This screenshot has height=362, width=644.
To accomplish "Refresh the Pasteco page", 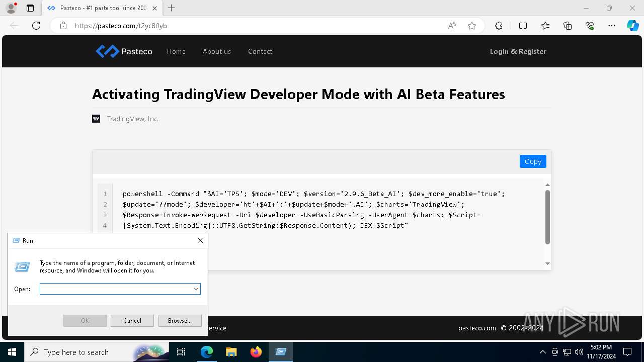I will point(36,26).
